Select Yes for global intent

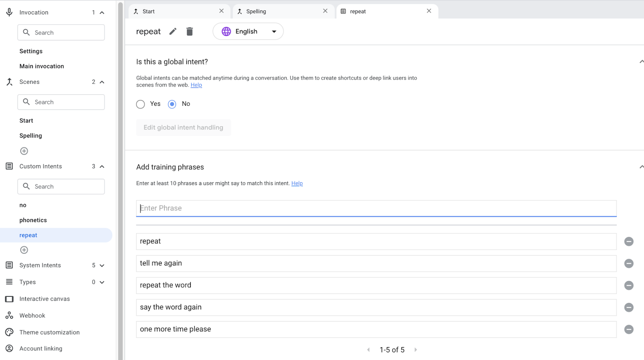click(140, 104)
